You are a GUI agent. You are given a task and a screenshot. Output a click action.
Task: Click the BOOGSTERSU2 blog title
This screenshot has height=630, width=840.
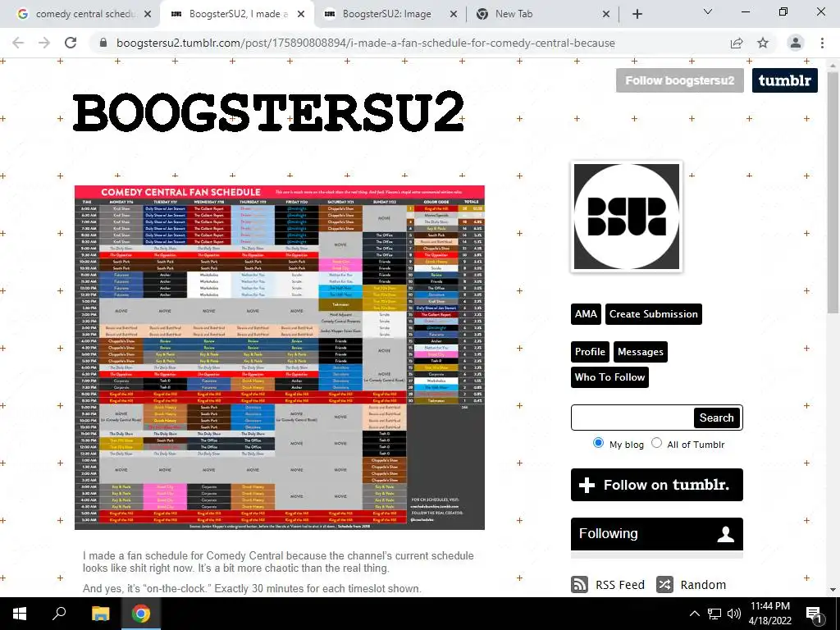[x=268, y=112]
